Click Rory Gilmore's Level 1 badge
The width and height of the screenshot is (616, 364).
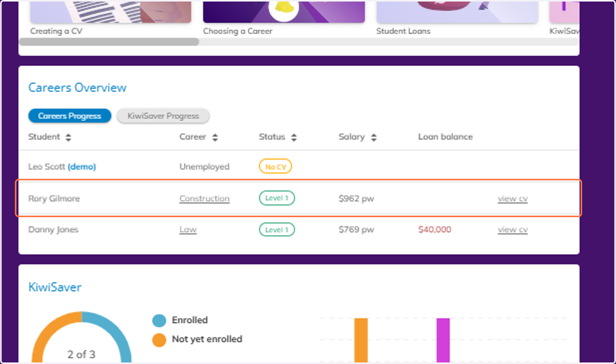pos(277,198)
